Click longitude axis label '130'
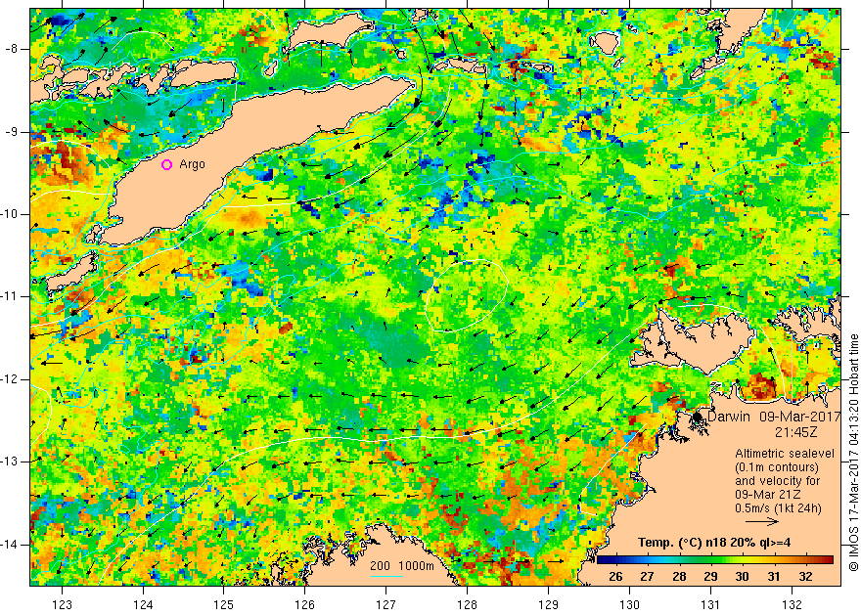Viewport: 861px width, 616px height. [629, 604]
